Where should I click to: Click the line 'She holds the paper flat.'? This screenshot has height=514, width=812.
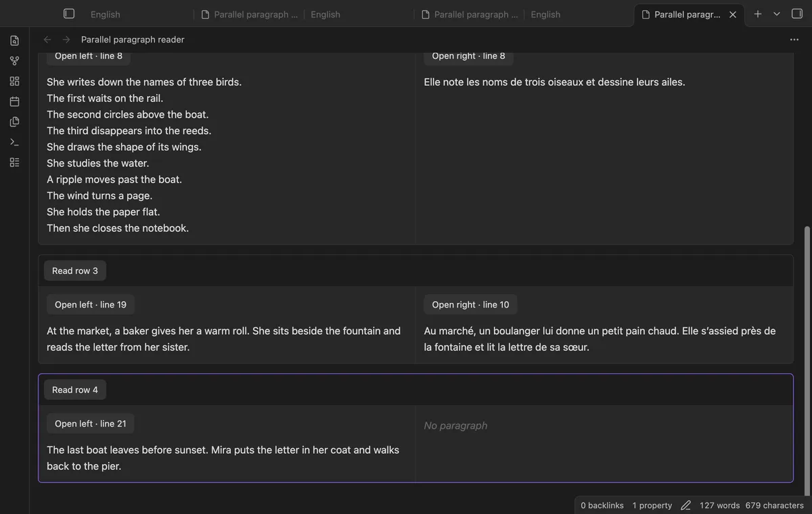pos(104,212)
